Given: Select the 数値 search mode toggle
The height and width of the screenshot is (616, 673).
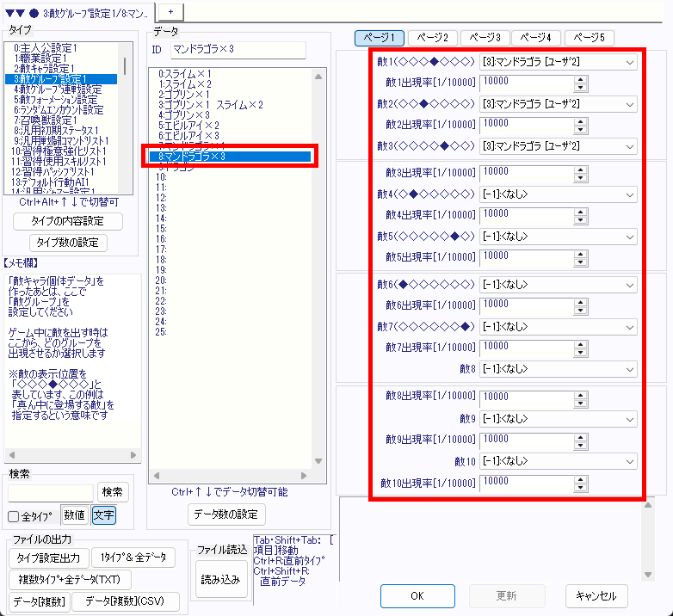Looking at the screenshot, I should click(74, 515).
